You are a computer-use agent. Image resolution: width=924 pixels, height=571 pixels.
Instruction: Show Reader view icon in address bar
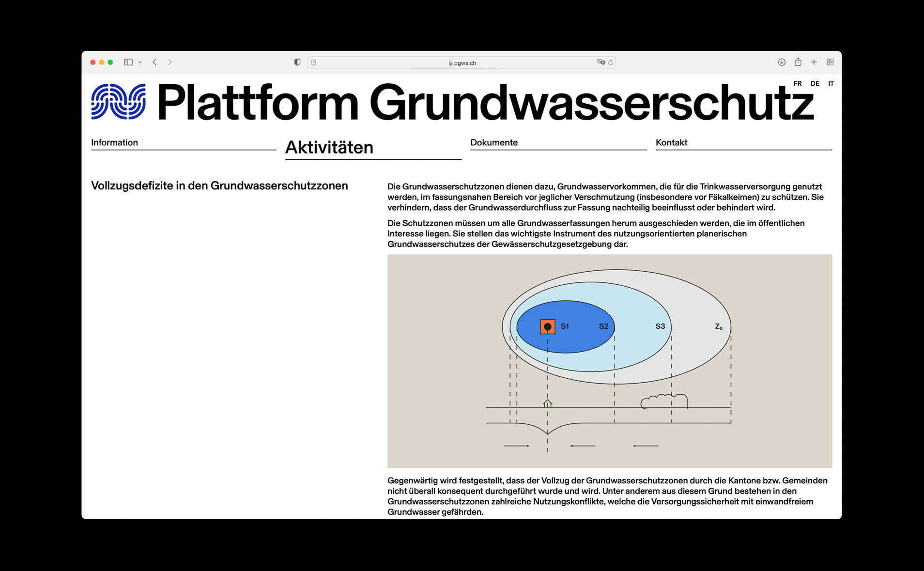[x=314, y=62]
